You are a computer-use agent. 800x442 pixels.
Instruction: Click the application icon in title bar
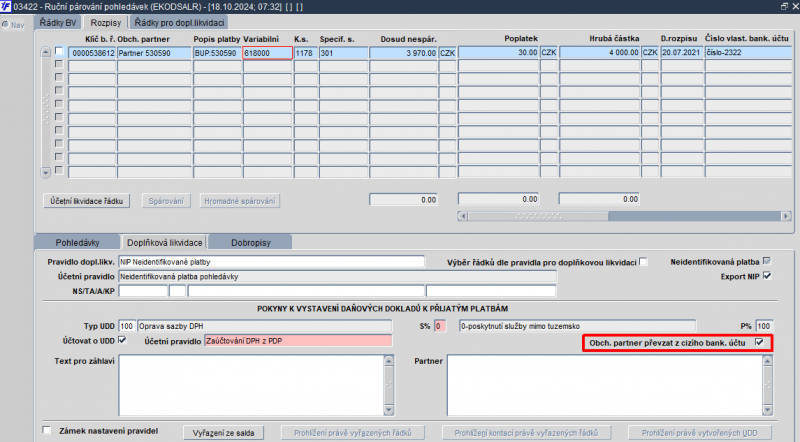click(6, 6)
